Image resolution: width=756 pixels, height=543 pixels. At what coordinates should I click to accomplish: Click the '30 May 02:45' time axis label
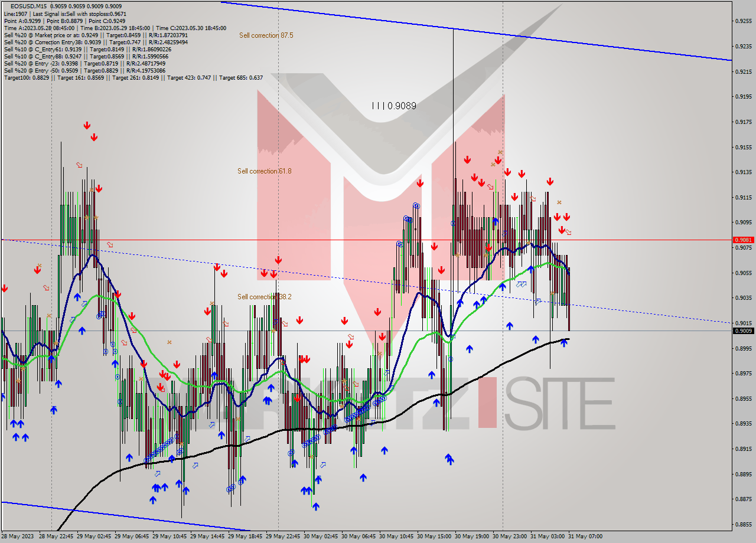(x=321, y=537)
